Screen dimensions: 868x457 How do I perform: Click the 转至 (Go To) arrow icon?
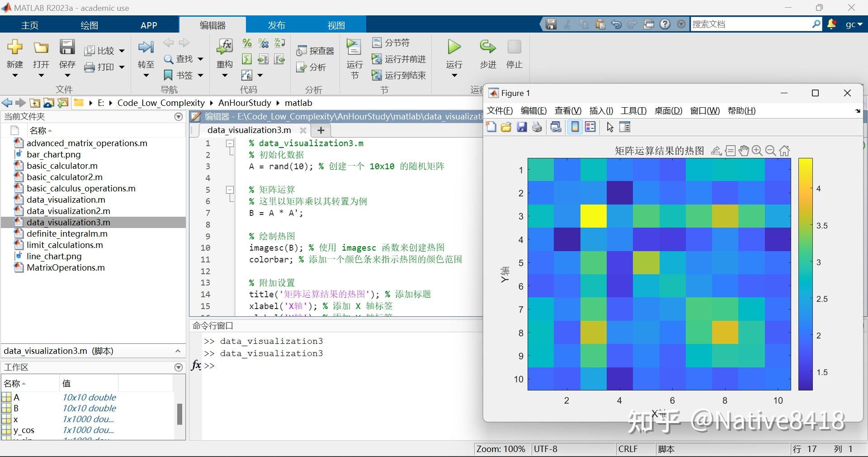click(x=146, y=47)
